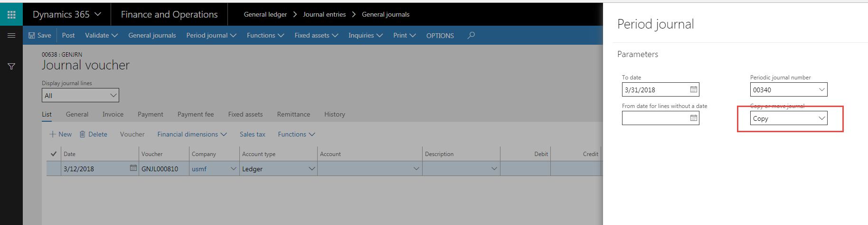Open date picker in journal line row
Screen dimensions: 868x225
[x=133, y=168]
